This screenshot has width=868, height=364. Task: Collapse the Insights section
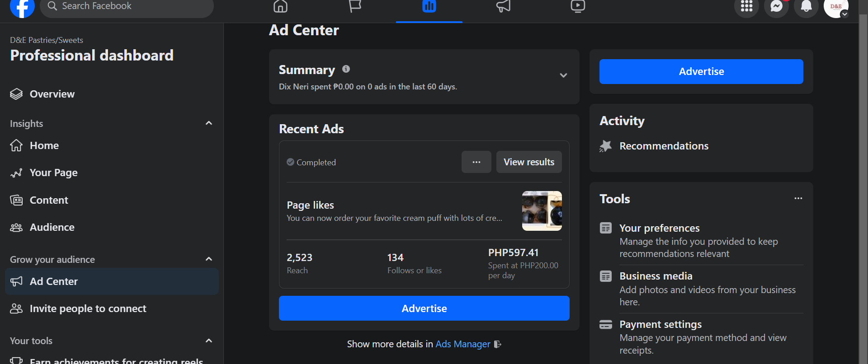pyautogui.click(x=209, y=123)
